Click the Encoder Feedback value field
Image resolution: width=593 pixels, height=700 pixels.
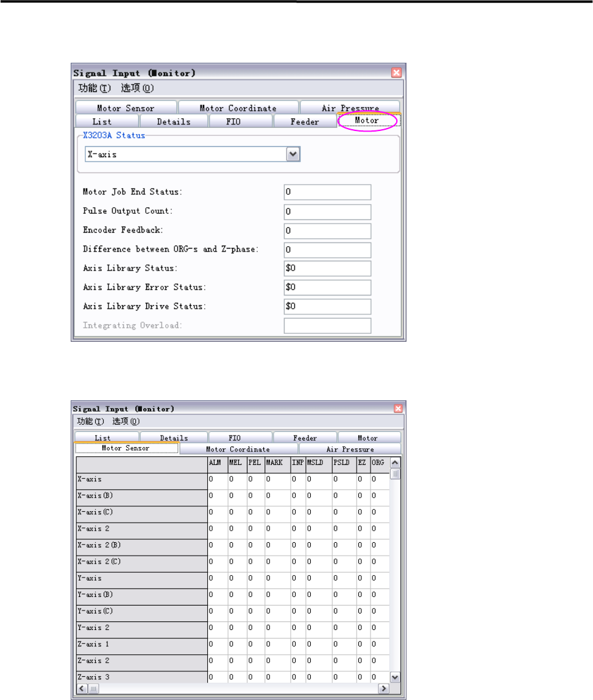pos(327,231)
